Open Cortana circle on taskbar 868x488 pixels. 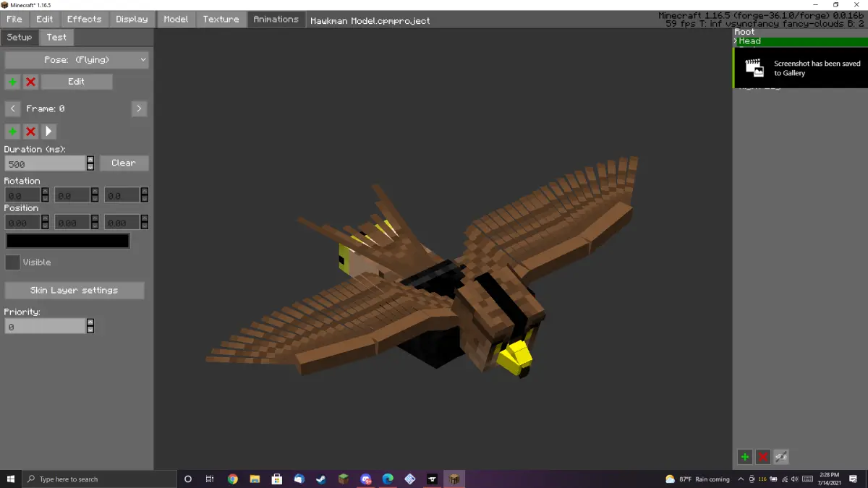[x=188, y=479]
